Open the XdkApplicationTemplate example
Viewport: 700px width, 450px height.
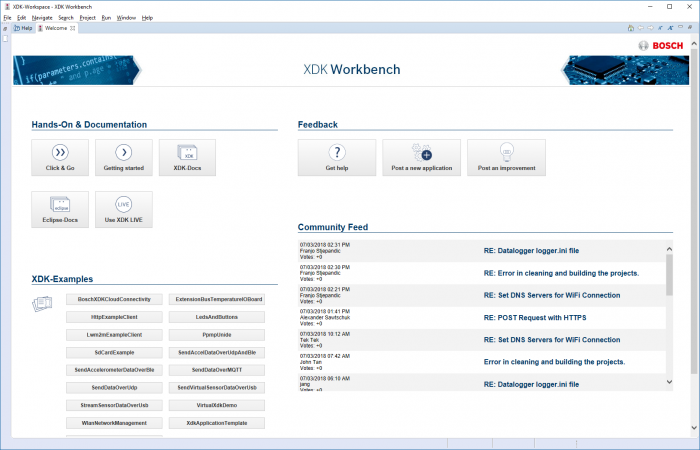217,423
